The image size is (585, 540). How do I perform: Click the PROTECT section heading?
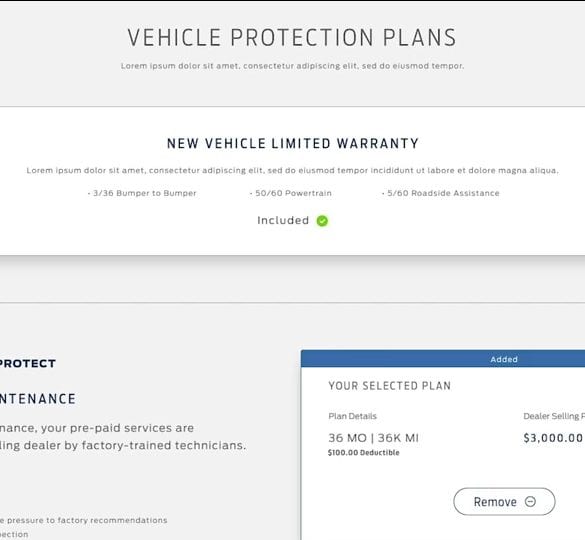click(28, 363)
